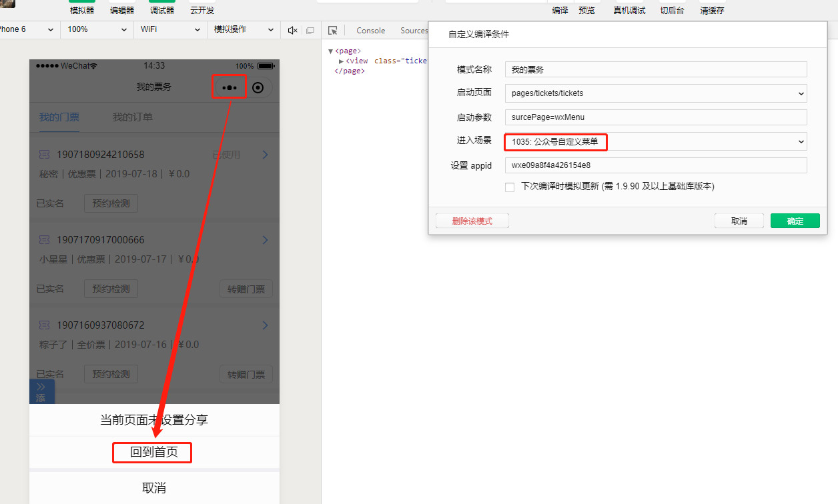Image resolution: width=838 pixels, height=504 pixels.
Task: Tap the circular close icon in the capsule
Action: (x=258, y=87)
